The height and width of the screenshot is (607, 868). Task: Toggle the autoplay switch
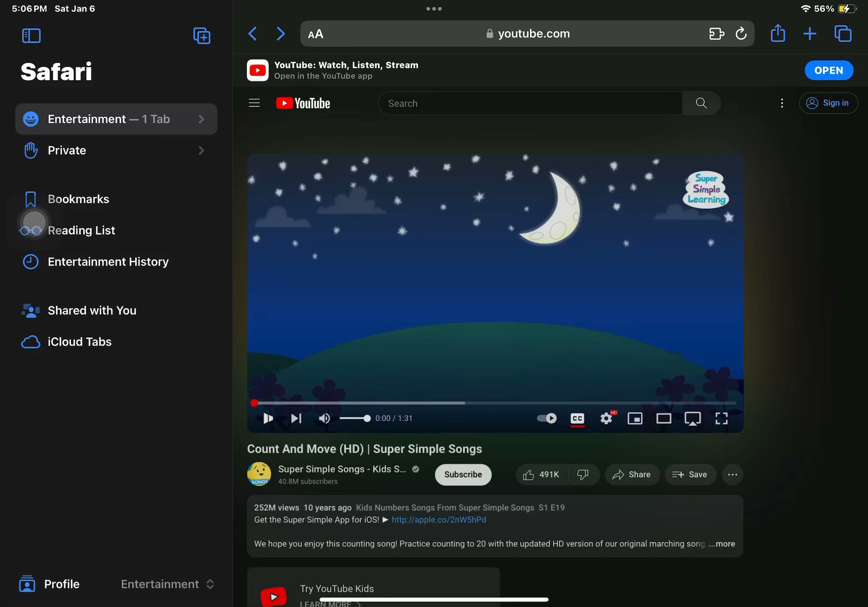[547, 418]
